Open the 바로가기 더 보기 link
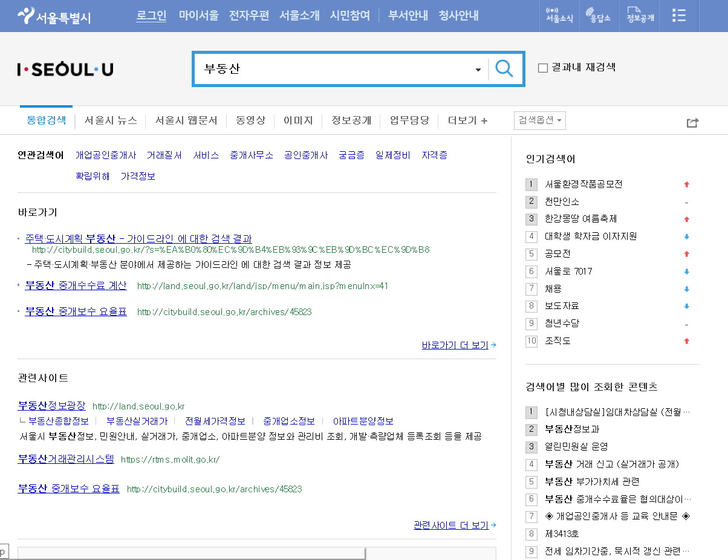The width and height of the screenshot is (728, 560). pyautogui.click(x=455, y=344)
